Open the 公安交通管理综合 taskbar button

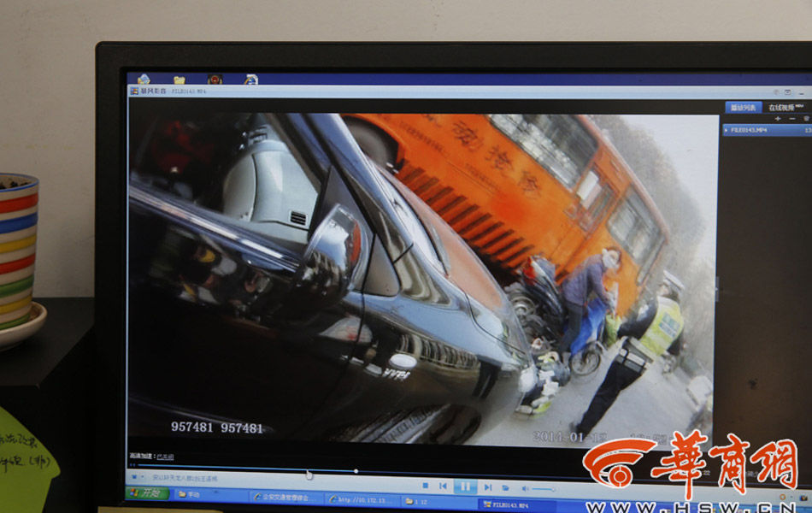[288, 498]
